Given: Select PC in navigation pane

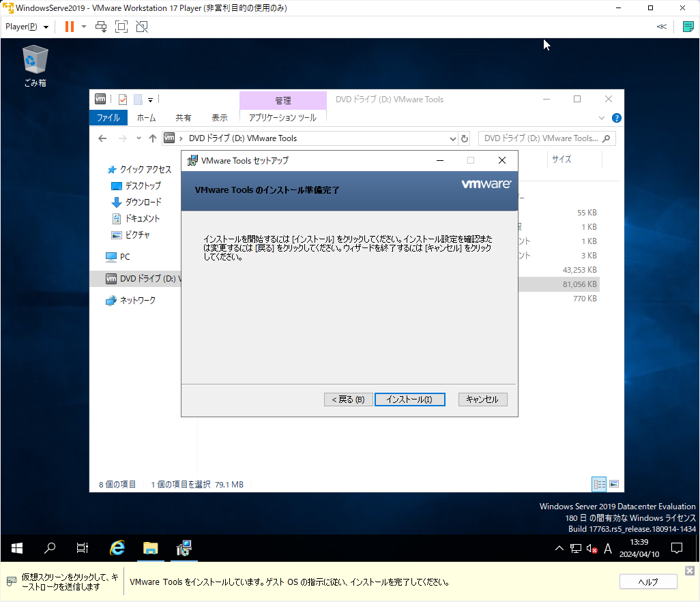Looking at the screenshot, I should click(118, 257).
